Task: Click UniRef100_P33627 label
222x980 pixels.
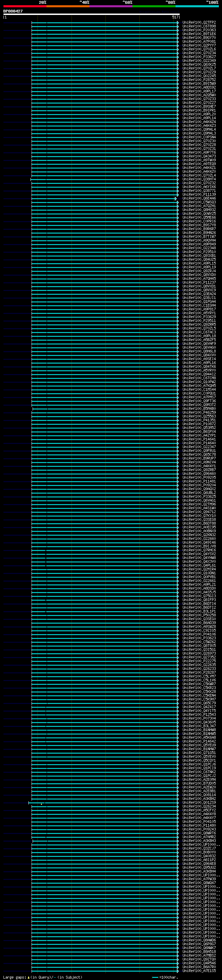Action: [x=199, y=57]
